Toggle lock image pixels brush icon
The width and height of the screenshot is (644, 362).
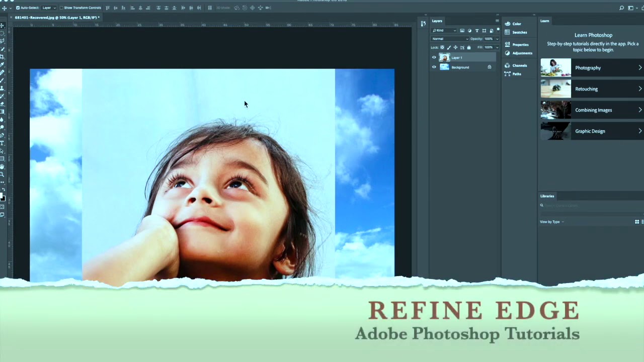(x=449, y=47)
